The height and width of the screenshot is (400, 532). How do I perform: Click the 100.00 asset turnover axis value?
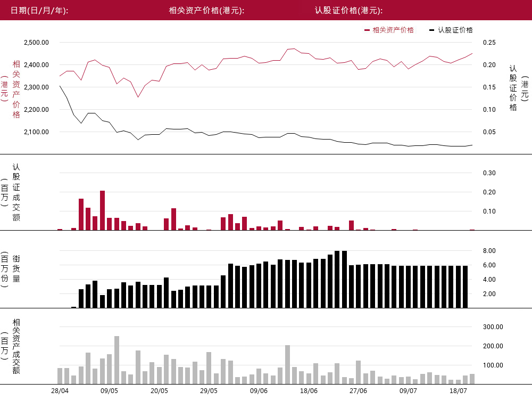pos(493,365)
